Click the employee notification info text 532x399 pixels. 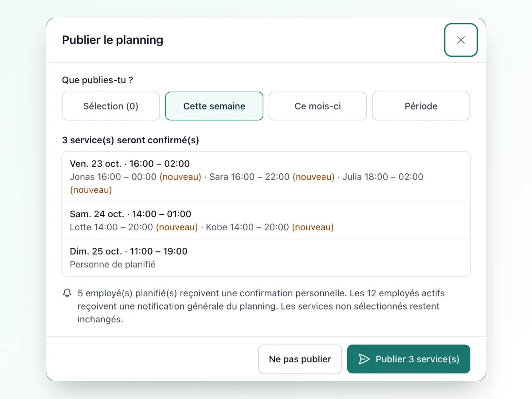(x=261, y=306)
